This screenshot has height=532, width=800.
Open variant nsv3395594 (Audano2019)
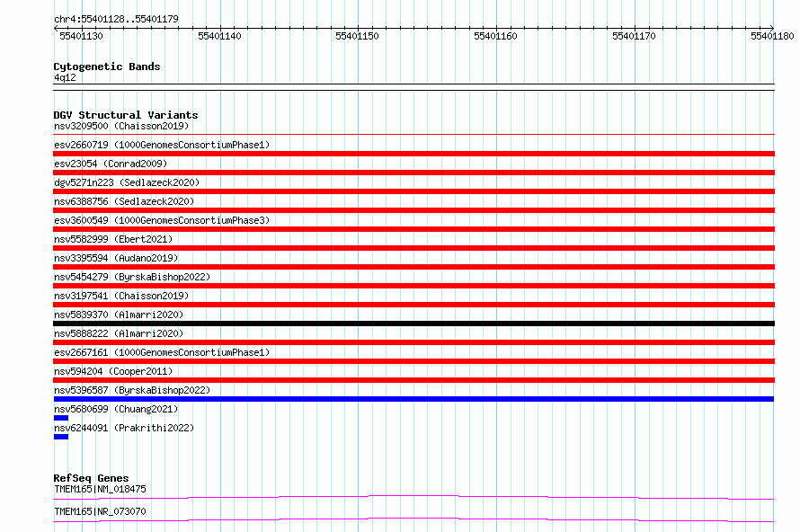click(x=116, y=258)
